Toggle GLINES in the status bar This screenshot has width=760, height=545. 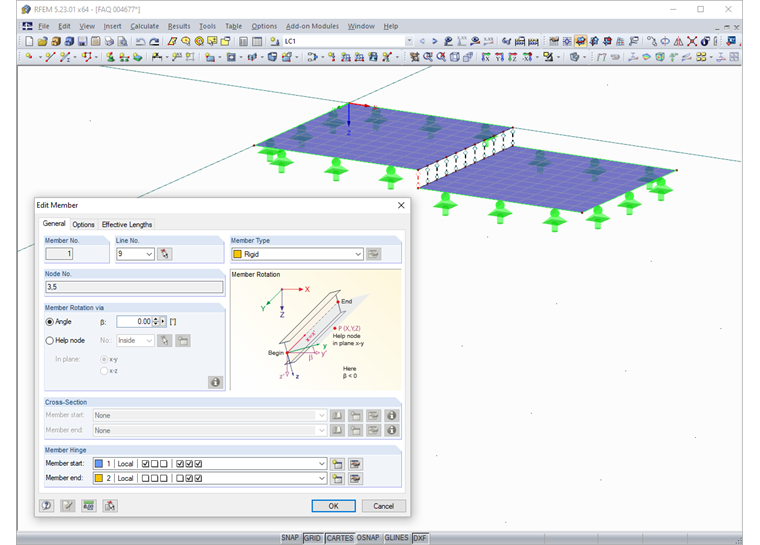click(396, 538)
